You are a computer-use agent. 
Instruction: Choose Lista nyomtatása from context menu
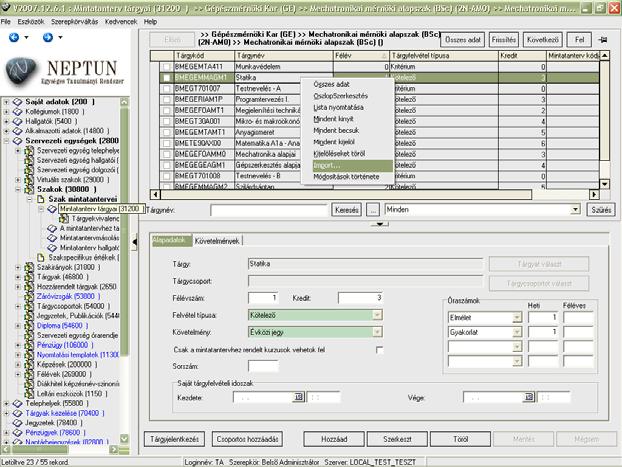(x=338, y=108)
